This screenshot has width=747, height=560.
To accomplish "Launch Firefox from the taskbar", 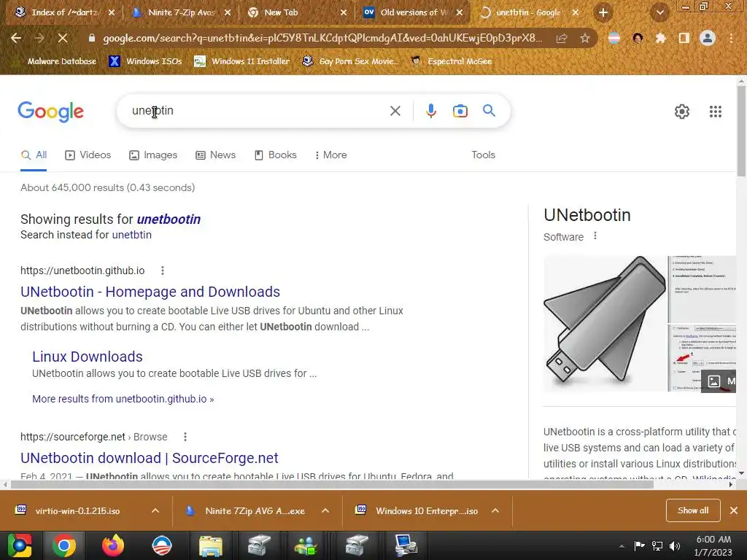I will coord(113,545).
